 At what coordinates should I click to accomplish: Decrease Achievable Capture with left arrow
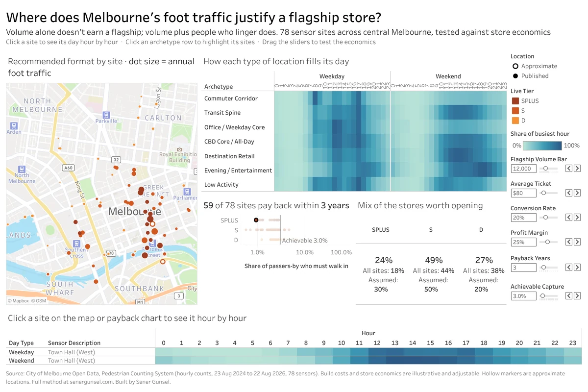coord(569,296)
